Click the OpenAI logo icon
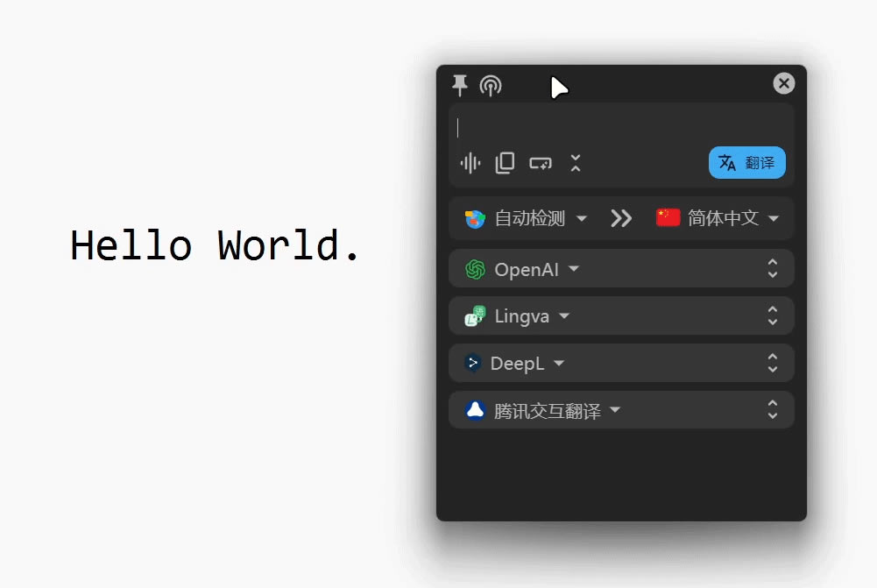This screenshot has width=877, height=588. (475, 270)
